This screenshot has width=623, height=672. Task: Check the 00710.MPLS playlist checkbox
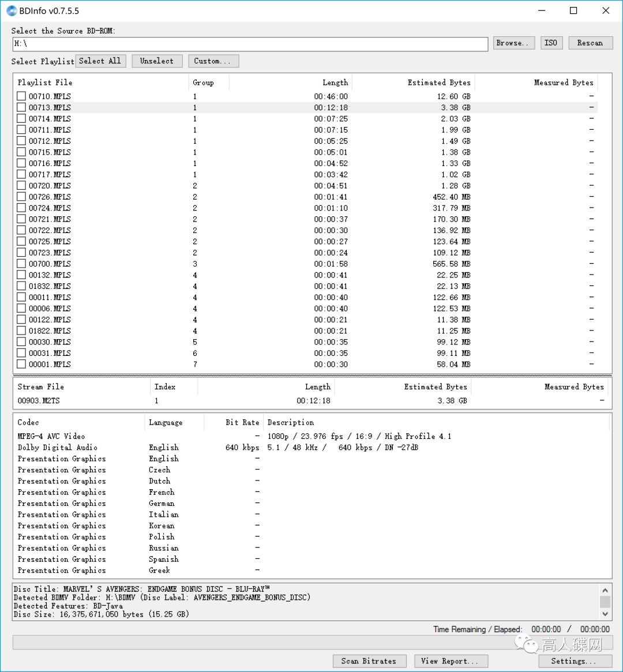[x=21, y=96]
